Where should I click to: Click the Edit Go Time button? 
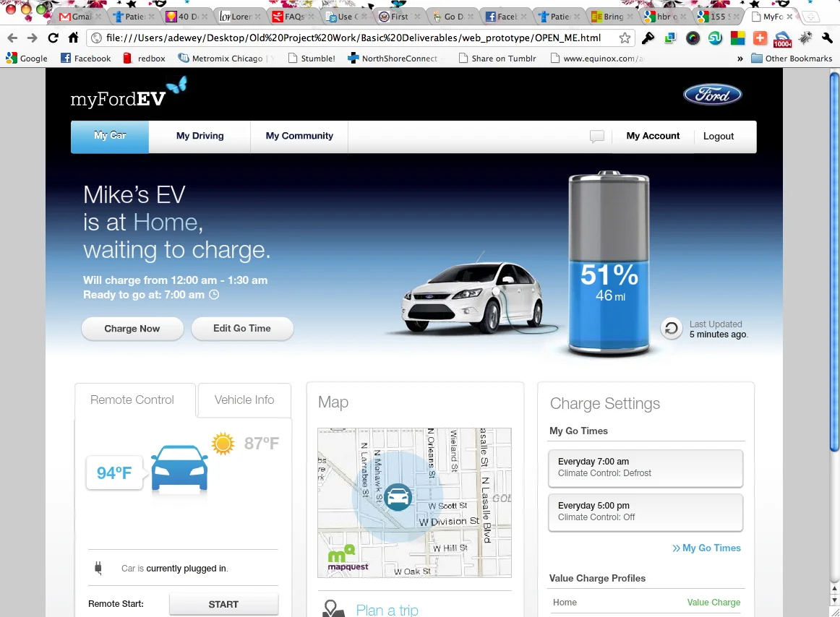[242, 328]
